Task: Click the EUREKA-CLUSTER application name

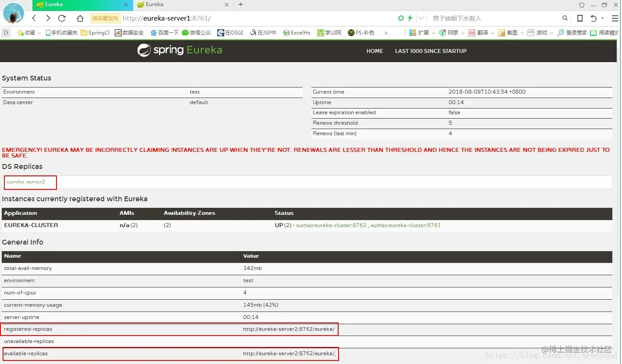Action: (x=31, y=225)
